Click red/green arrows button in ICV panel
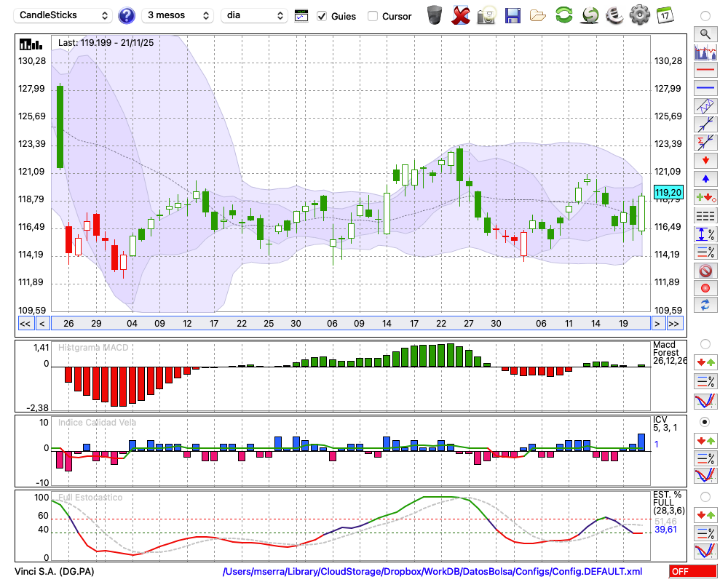 point(705,440)
